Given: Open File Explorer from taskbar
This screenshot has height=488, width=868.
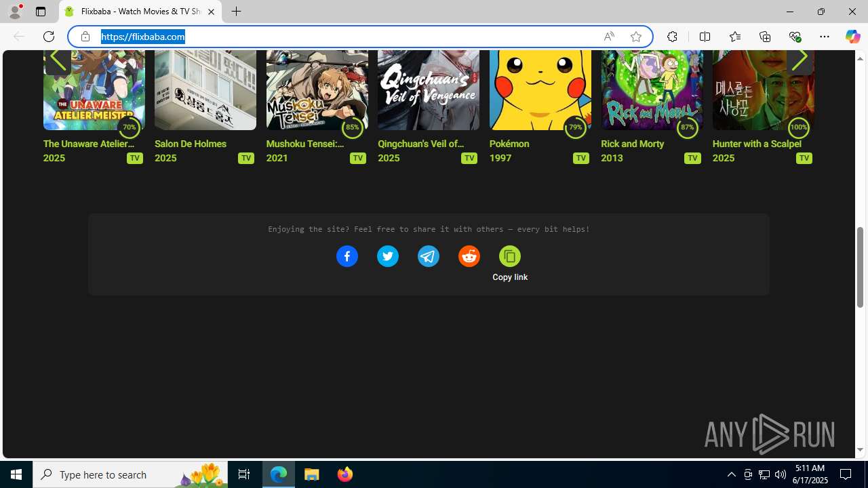Looking at the screenshot, I should 311,474.
